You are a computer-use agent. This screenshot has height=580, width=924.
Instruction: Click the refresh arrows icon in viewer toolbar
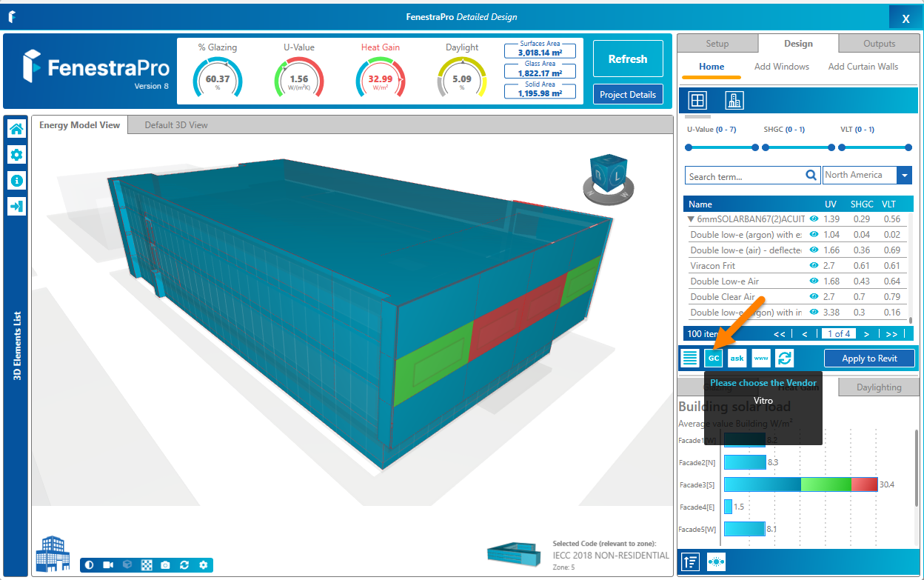pyautogui.click(x=184, y=565)
